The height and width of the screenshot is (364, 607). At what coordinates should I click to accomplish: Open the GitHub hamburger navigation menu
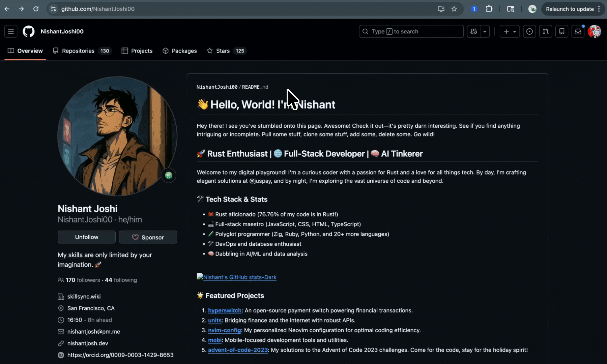click(x=11, y=31)
